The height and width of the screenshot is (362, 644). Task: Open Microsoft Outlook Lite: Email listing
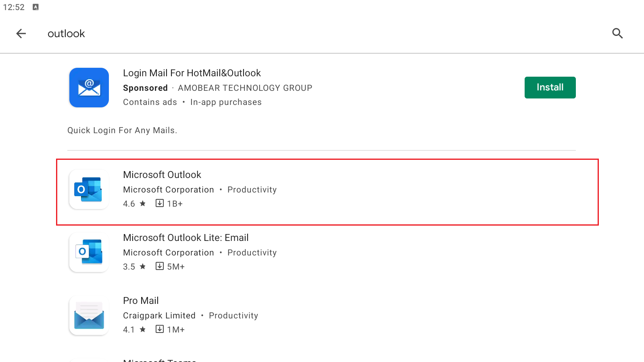pyautogui.click(x=185, y=238)
